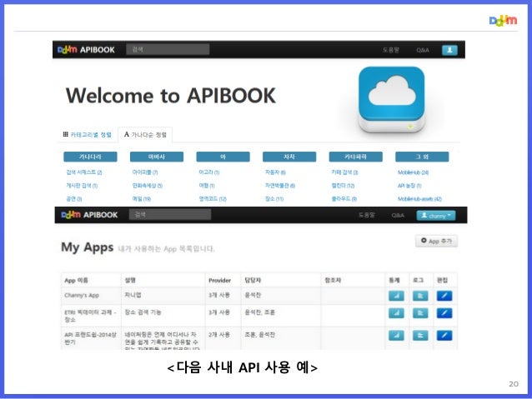Select the 그 외 category button

point(422,157)
